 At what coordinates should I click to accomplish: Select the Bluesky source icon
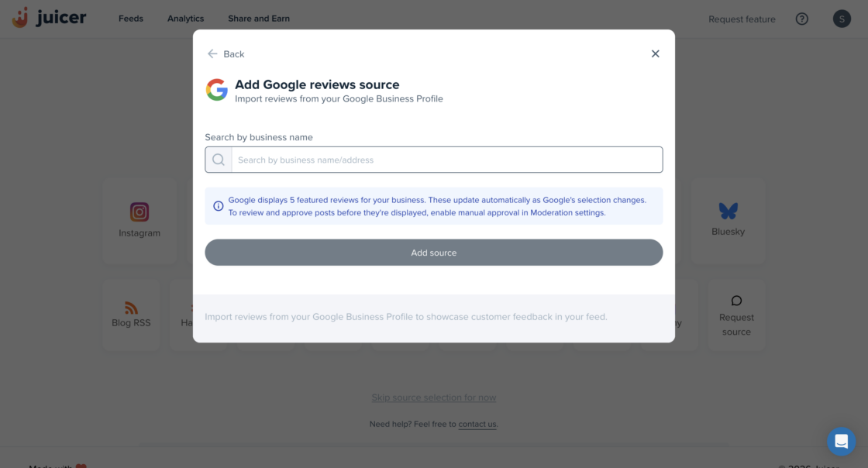coord(728,211)
